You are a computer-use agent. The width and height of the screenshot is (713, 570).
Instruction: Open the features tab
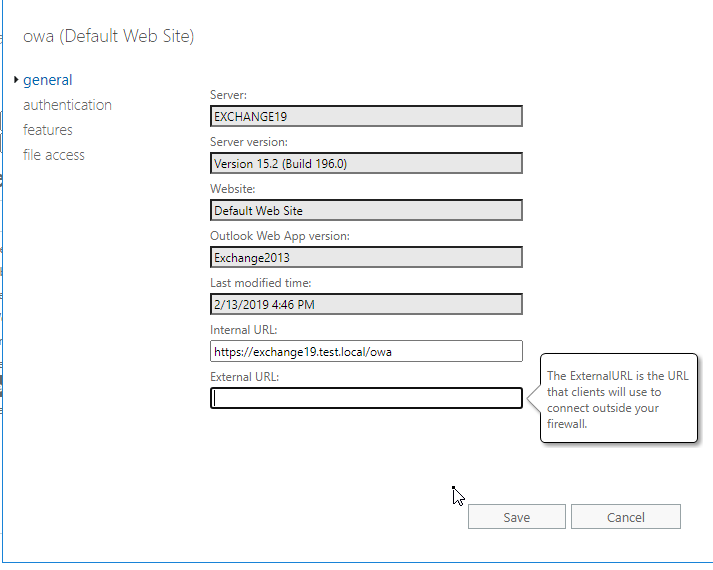(48, 130)
